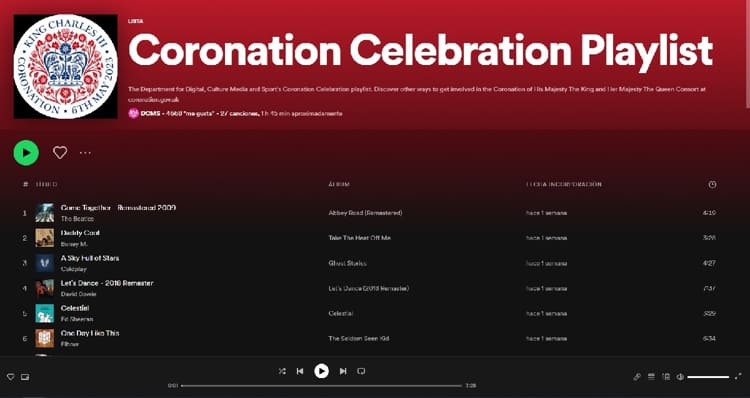
Task: Toggle shuffle in the player bar
Action: click(x=282, y=371)
